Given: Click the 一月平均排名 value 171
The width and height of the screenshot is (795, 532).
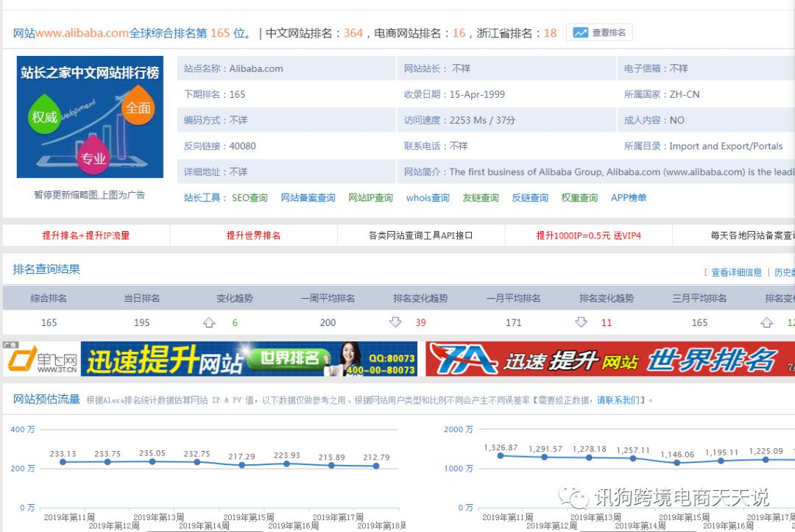Looking at the screenshot, I should 513,323.
